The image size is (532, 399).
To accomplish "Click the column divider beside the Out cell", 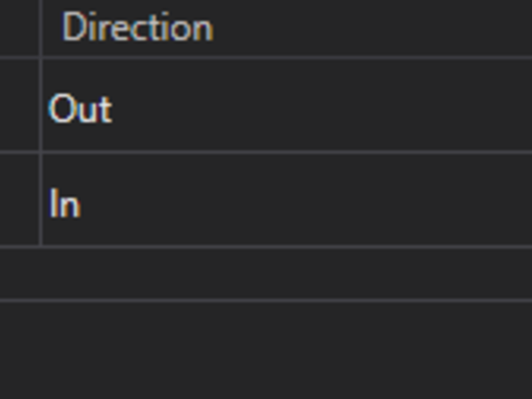I will tap(41, 106).
